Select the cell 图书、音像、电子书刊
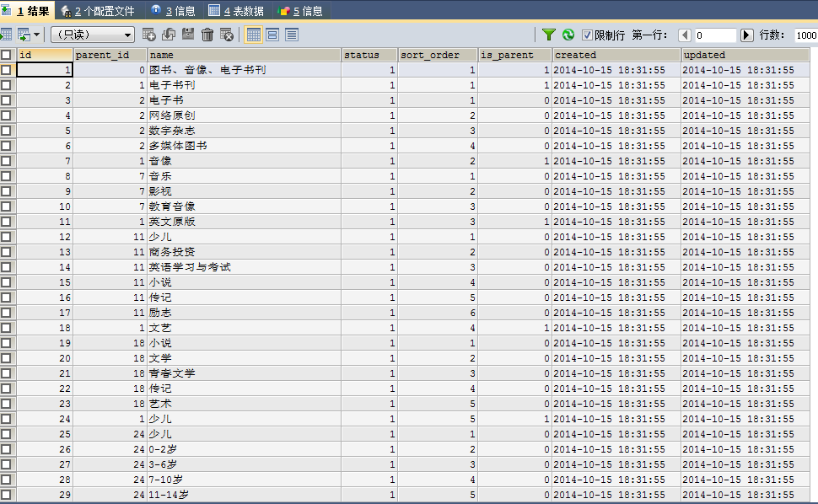The image size is (818, 504). 245,70
